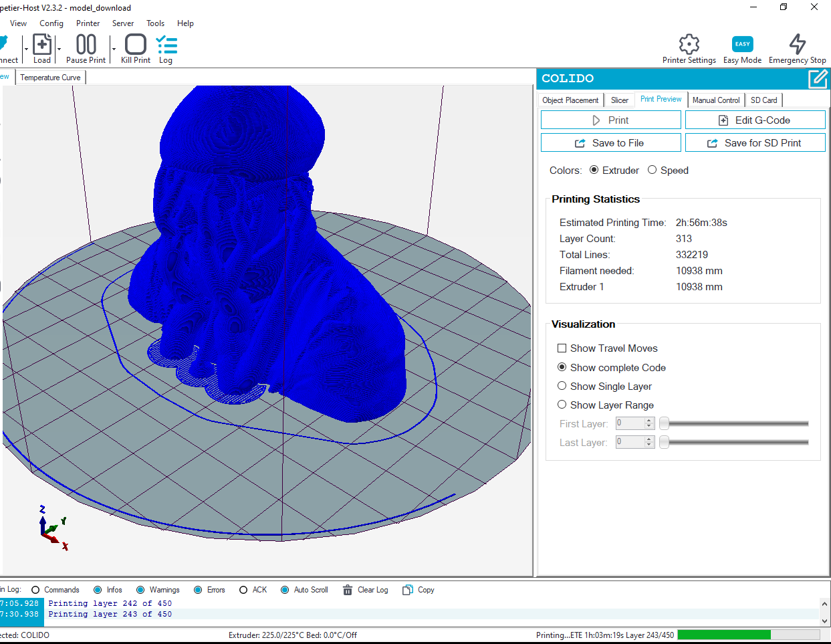Click the Last Layer slider handle
Screen dimensions: 831x644
[x=665, y=442]
